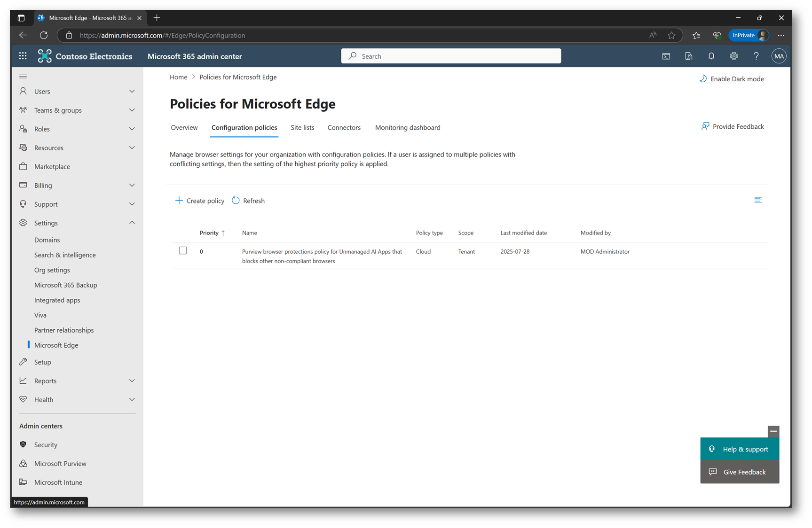Viewport: 812px width, 528px height.
Task: Click the Refresh policies button
Action: [248, 201]
